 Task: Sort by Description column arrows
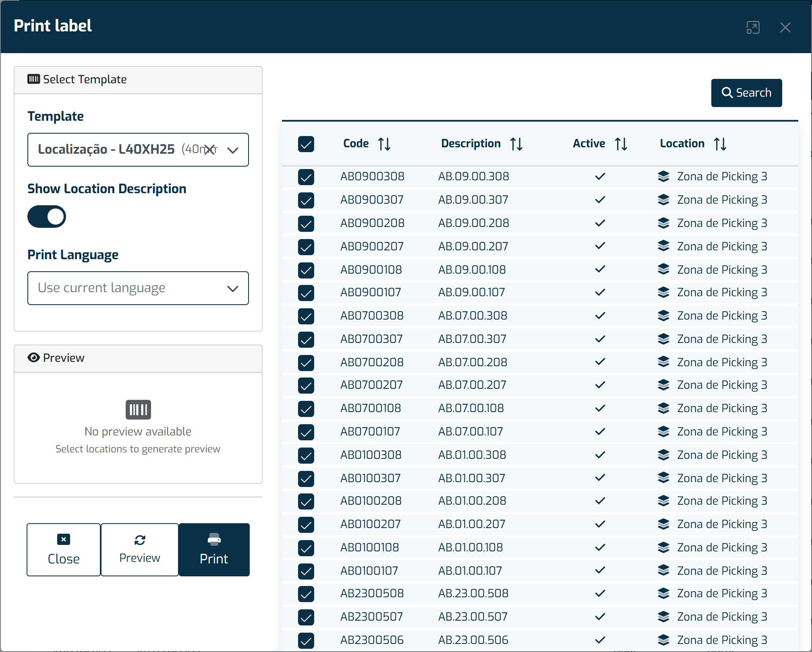pos(516,144)
